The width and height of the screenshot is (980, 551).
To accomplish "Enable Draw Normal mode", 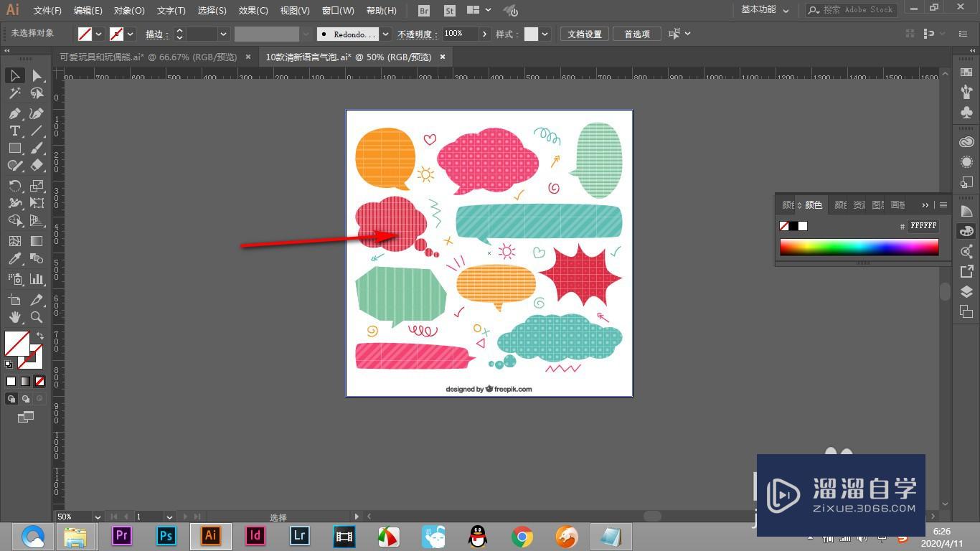I will 11,399.
